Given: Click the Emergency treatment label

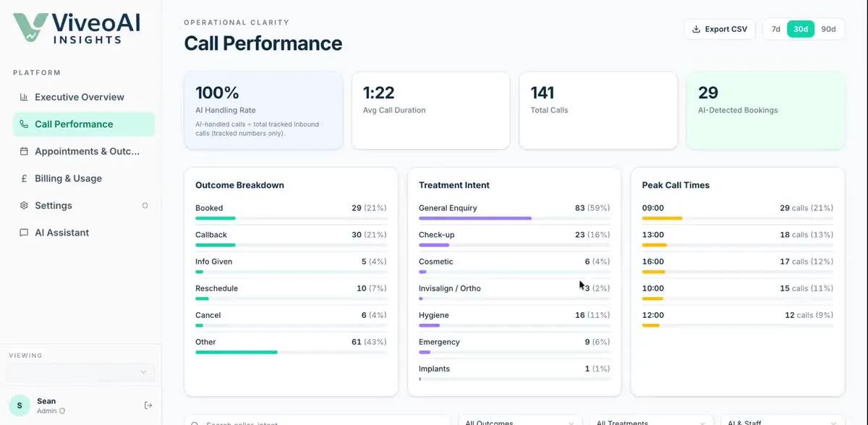Looking at the screenshot, I should click(439, 342).
